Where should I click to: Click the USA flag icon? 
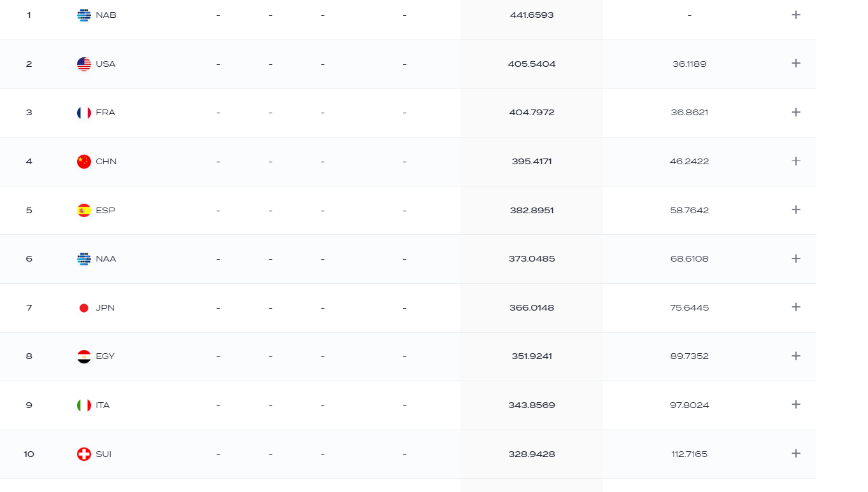pos(84,64)
